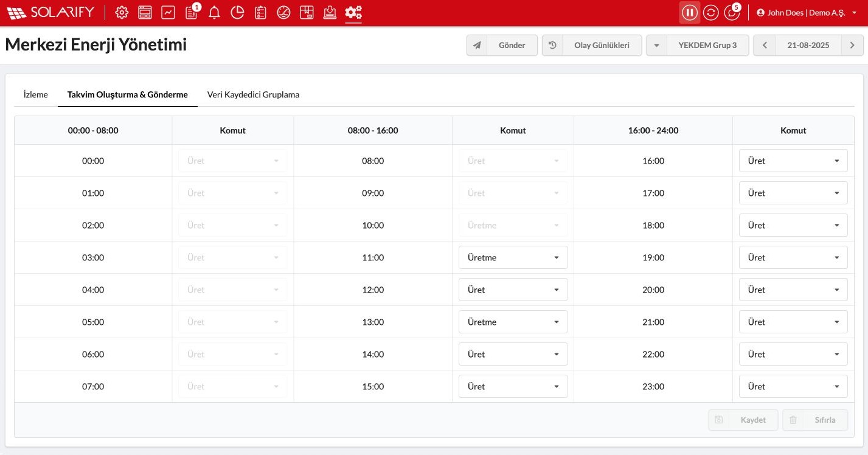Open Olay Günlükleri event logs

(591, 45)
